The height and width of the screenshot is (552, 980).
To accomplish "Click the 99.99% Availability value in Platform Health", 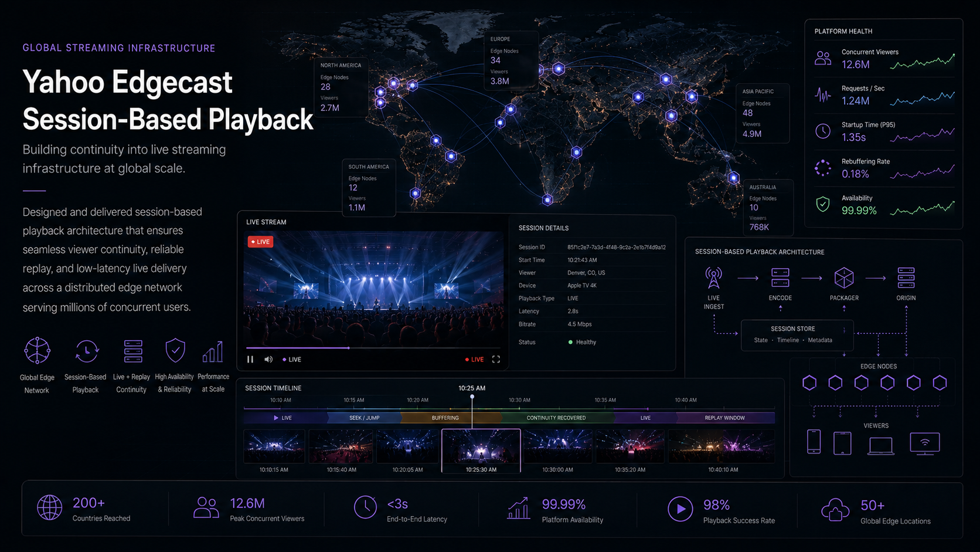I will (859, 211).
